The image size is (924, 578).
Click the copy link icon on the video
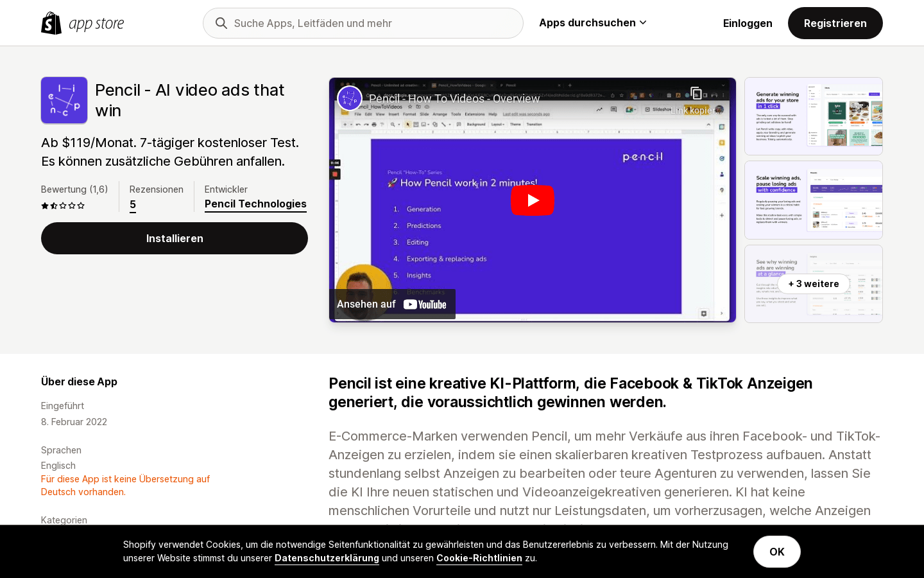click(696, 92)
